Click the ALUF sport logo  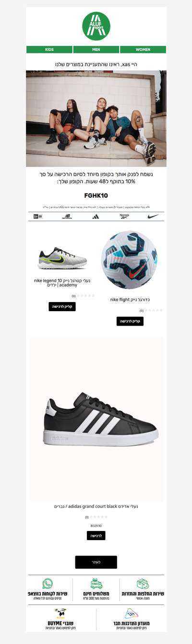(96, 26)
